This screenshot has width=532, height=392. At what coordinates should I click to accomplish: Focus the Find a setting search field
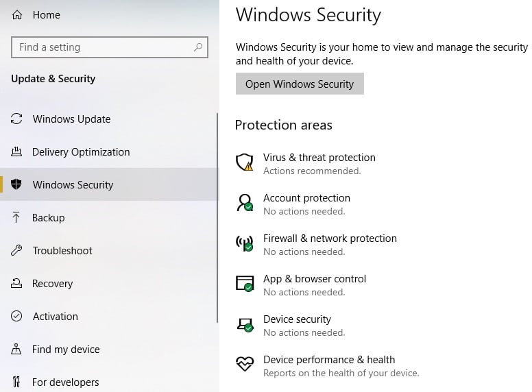pyautogui.click(x=103, y=47)
